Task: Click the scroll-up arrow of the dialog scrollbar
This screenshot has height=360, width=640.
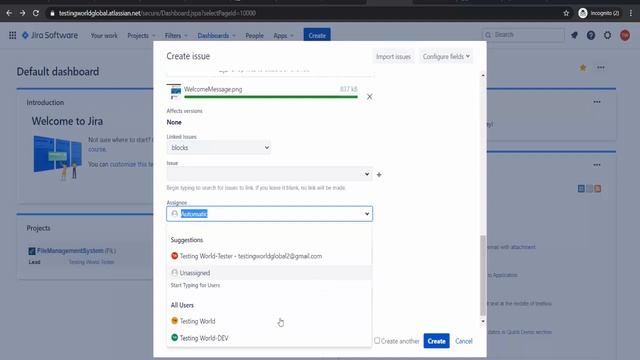Action: pos(483,76)
